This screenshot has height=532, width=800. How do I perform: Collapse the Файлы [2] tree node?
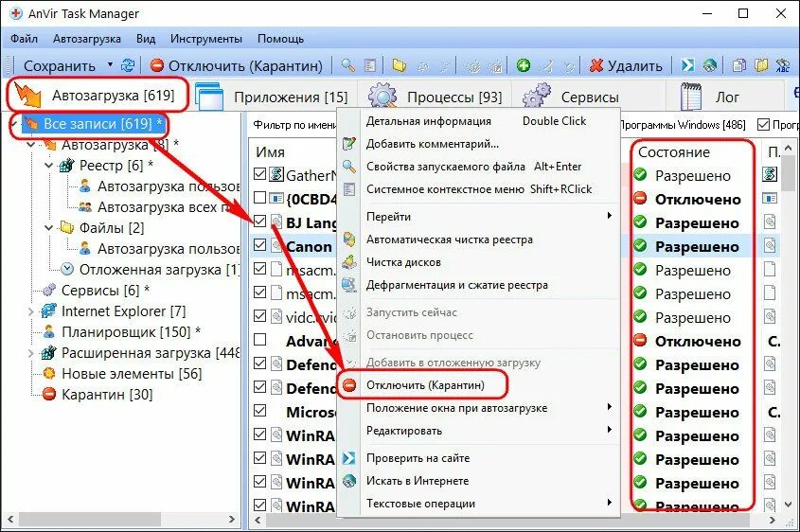tap(49, 227)
